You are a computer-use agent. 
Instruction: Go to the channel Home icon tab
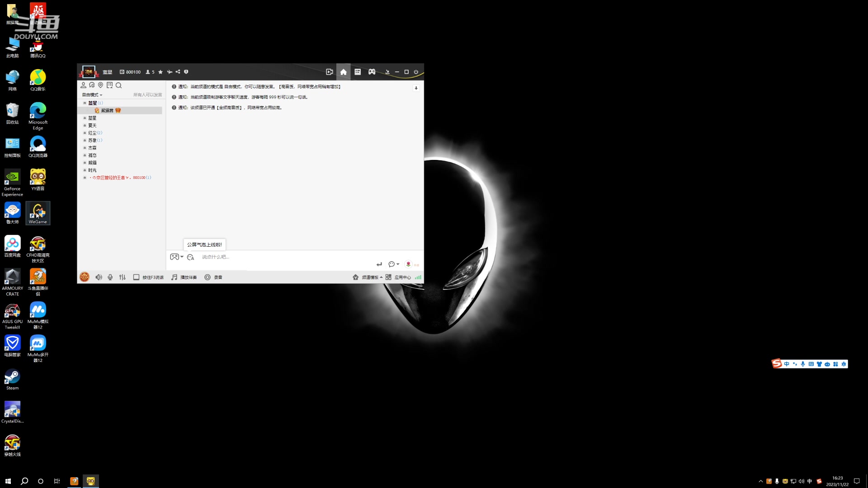(x=344, y=72)
